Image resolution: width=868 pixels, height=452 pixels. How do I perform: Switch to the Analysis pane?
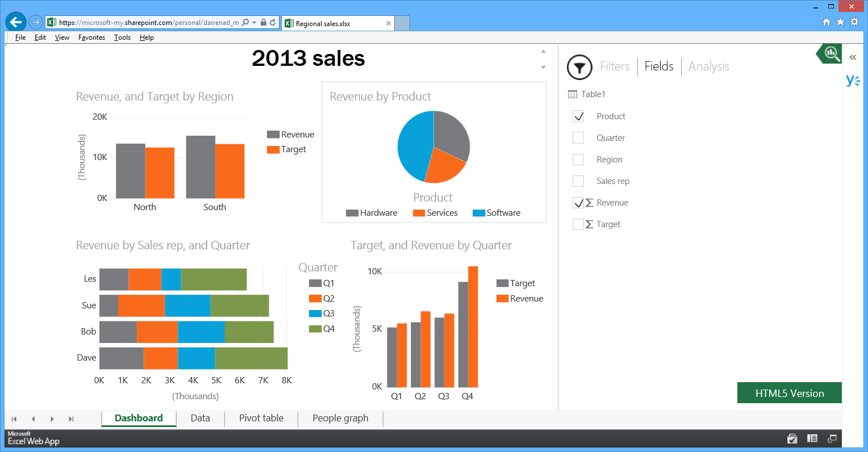(x=709, y=66)
